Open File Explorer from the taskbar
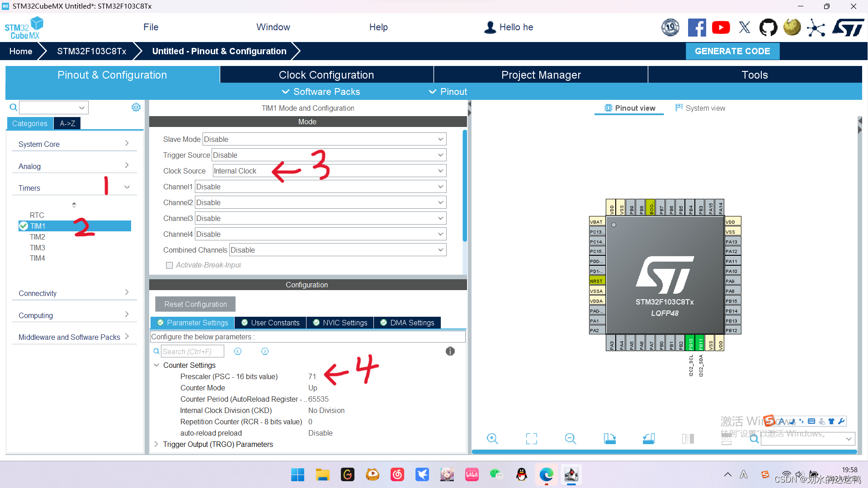The width and height of the screenshot is (868, 488). coord(322,474)
